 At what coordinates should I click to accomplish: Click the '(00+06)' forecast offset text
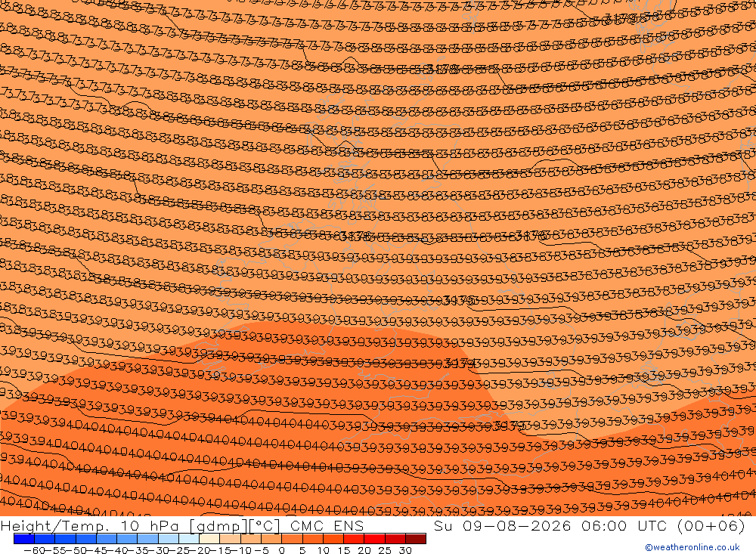tap(711, 525)
